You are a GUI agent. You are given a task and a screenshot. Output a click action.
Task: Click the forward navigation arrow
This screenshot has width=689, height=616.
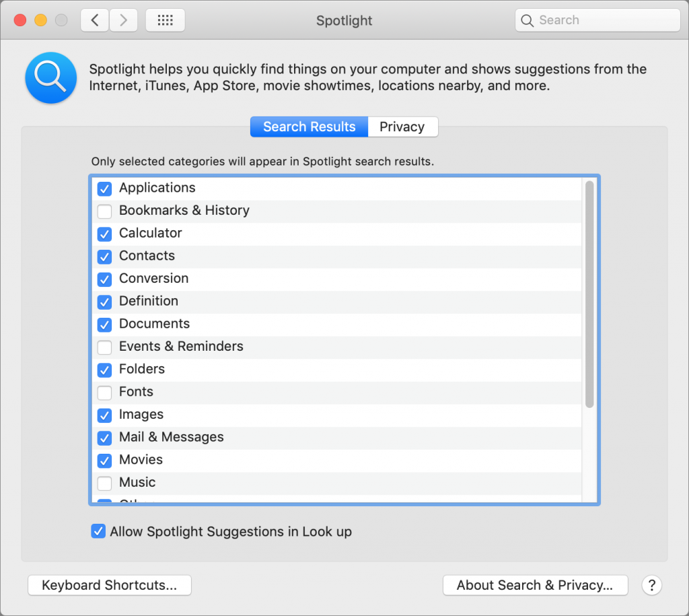pyautogui.click(x=123, y=20)
